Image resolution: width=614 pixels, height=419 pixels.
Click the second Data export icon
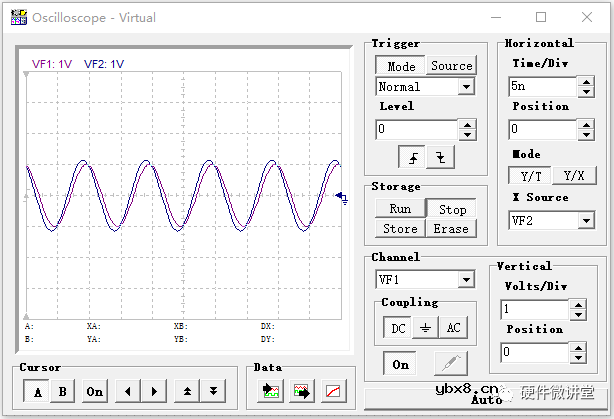click(x=301, y=391)
